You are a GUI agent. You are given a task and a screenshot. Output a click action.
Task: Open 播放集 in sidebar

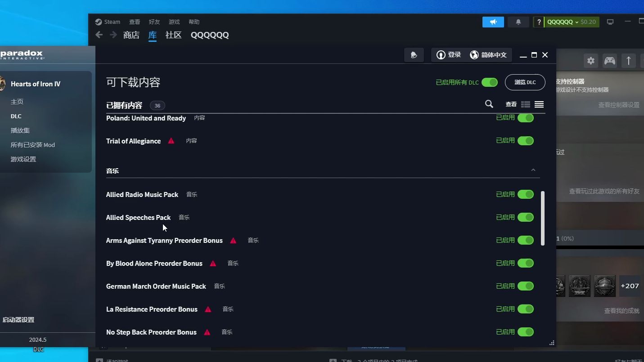[x=20, y=130]
